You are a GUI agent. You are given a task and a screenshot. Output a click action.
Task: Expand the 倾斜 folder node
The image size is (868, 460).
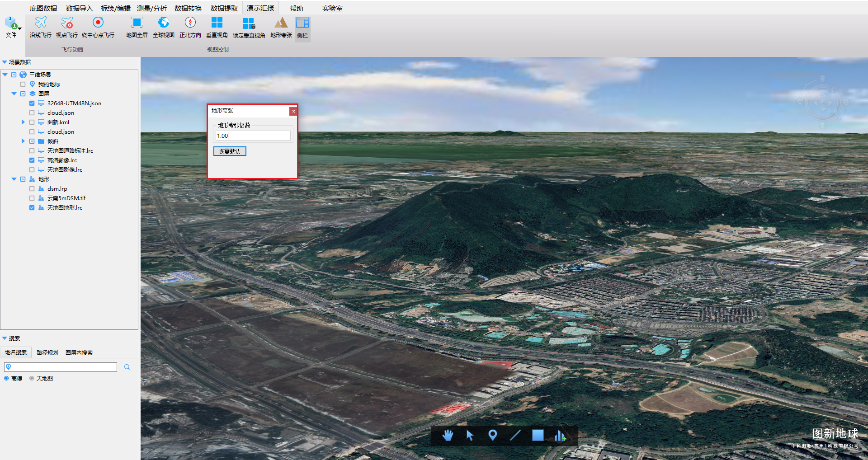[23, 141]
